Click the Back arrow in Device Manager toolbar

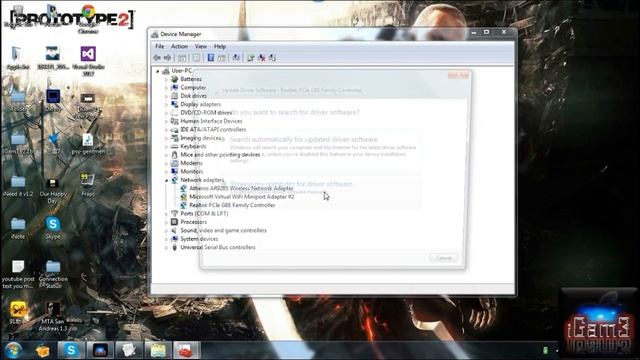coord(157,58)
